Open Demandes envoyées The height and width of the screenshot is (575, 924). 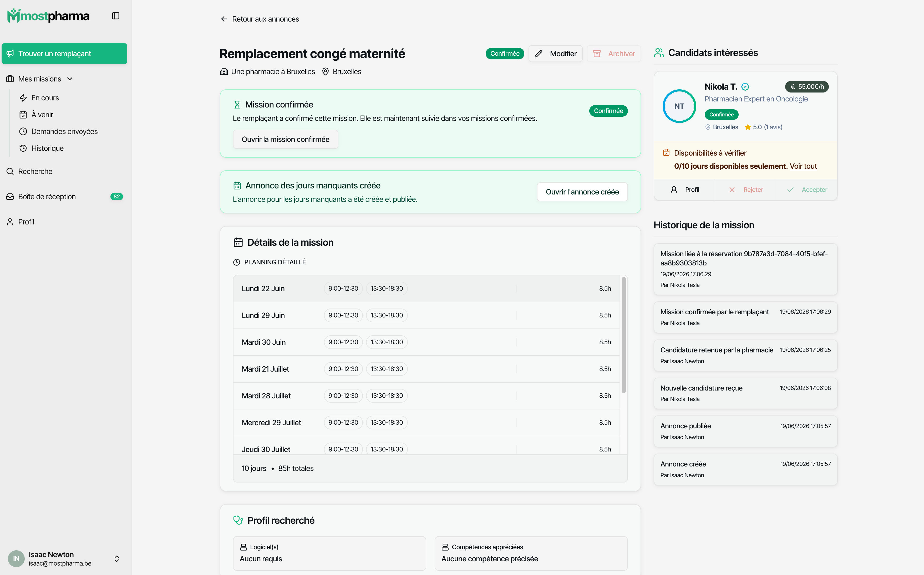(64, 131)
